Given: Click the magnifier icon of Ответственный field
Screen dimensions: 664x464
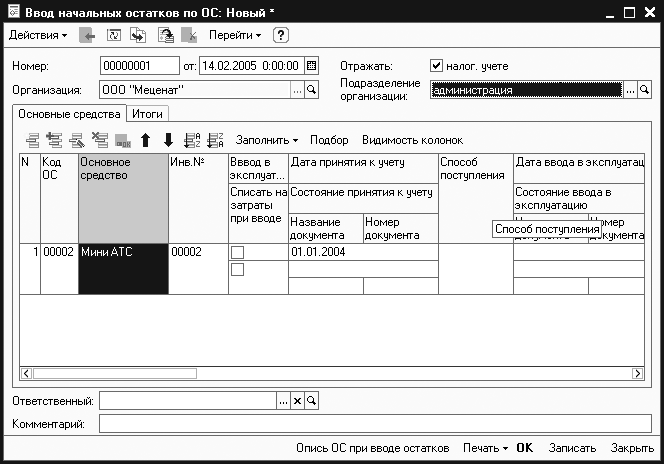Looking at the screenshot, I should (311, 400).
